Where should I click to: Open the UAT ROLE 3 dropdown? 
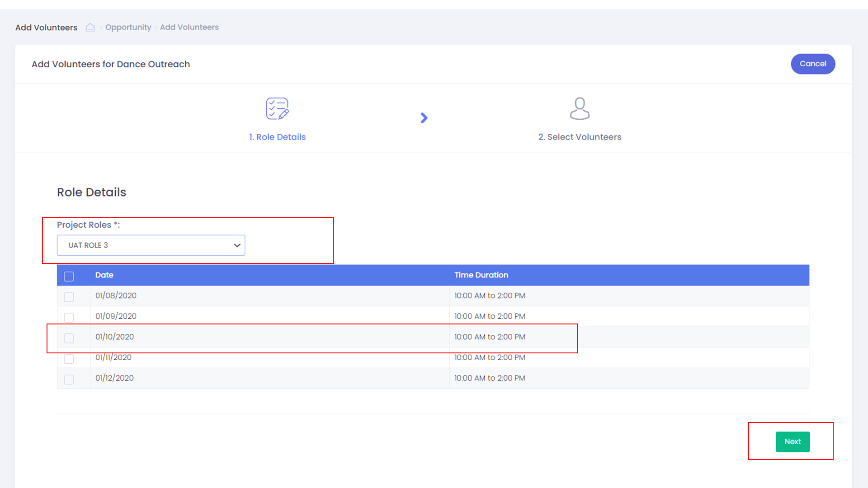click(151, 245)
